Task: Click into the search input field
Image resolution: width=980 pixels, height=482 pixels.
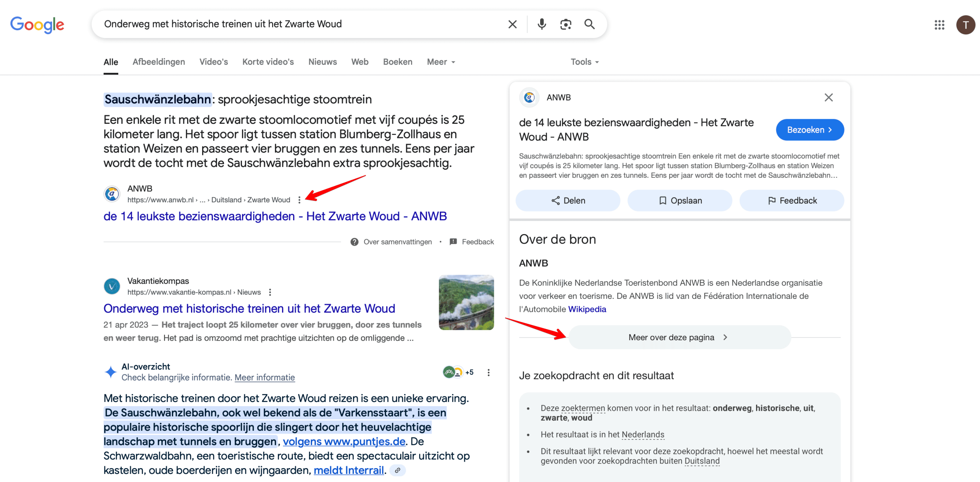Action: tap(301, 24)
